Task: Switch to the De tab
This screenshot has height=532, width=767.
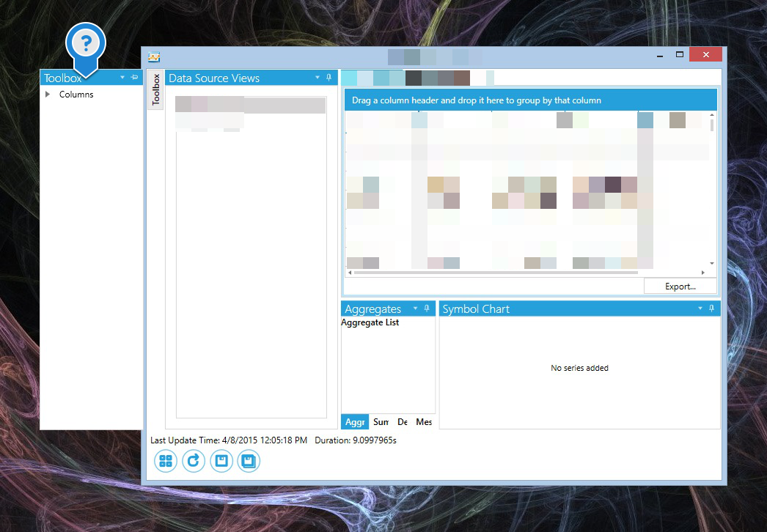Action: coord(402,422)
